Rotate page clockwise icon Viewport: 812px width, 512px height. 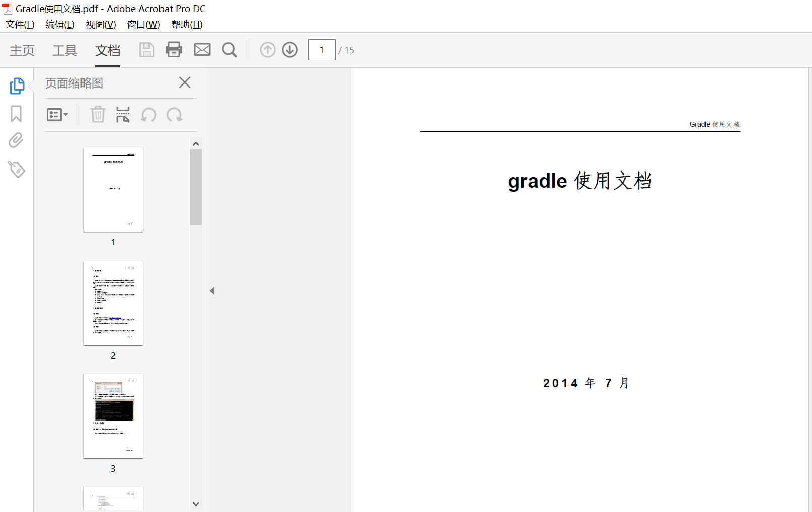coord(175,115)
